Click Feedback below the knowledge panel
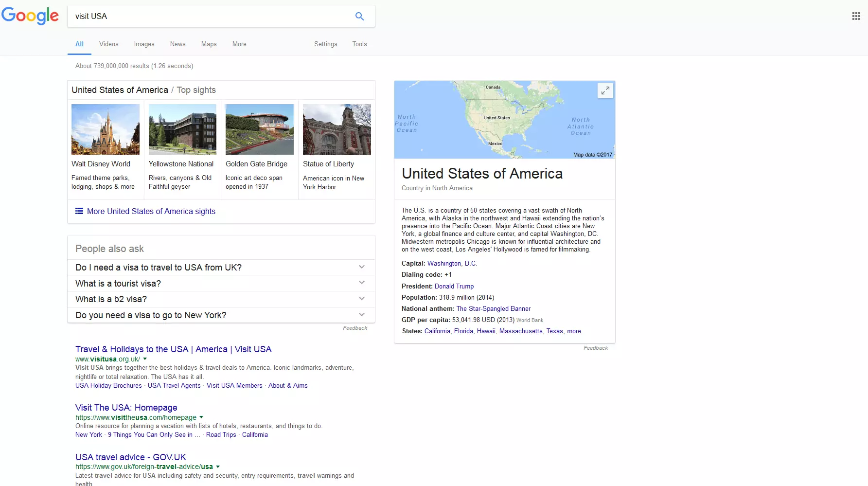Screen dimensions: 868x486 (596, 348)
